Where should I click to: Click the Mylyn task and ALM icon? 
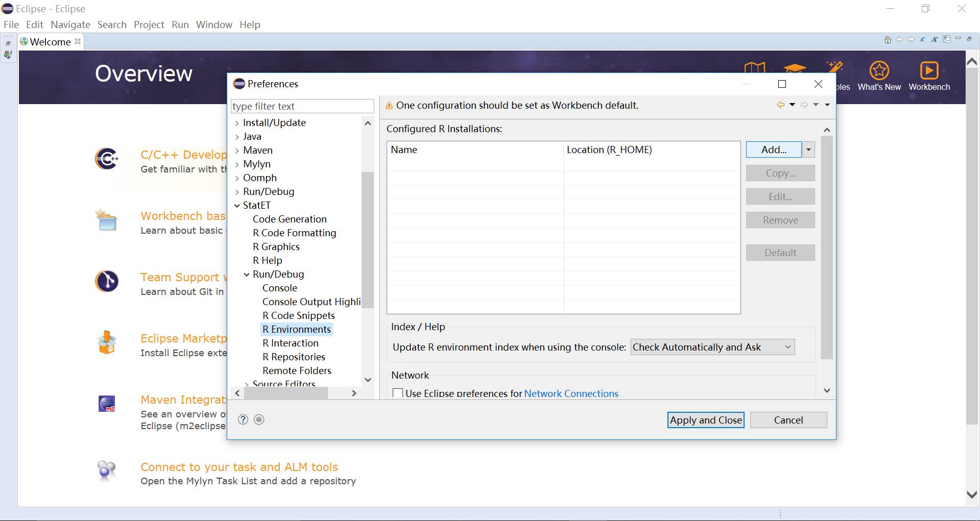tap(106, 470)
